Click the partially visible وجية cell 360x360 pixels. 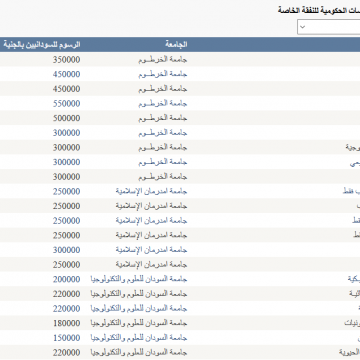pyautogui.click(x=353, y=148)
